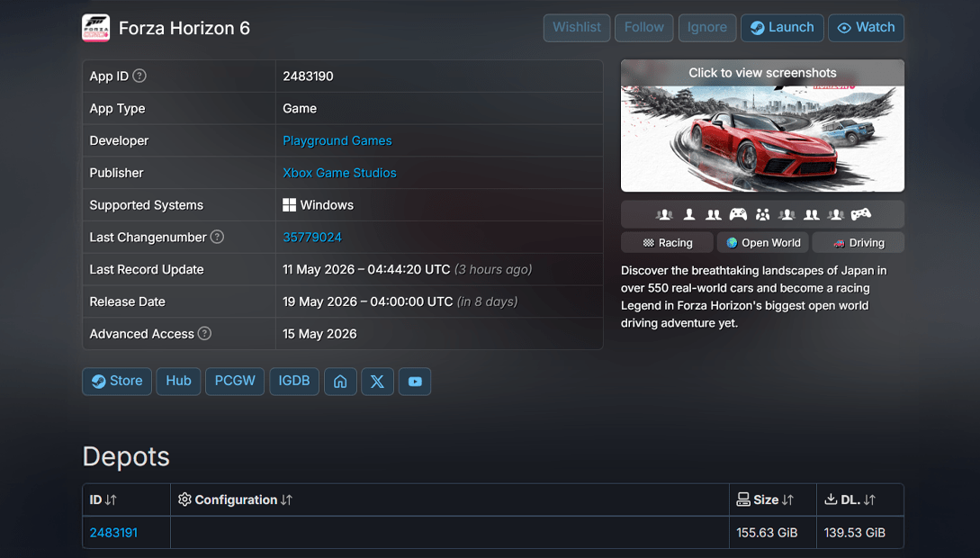Open the App ID help question mark
This screenshot has height=558, width=980.
tap(139, 76)
